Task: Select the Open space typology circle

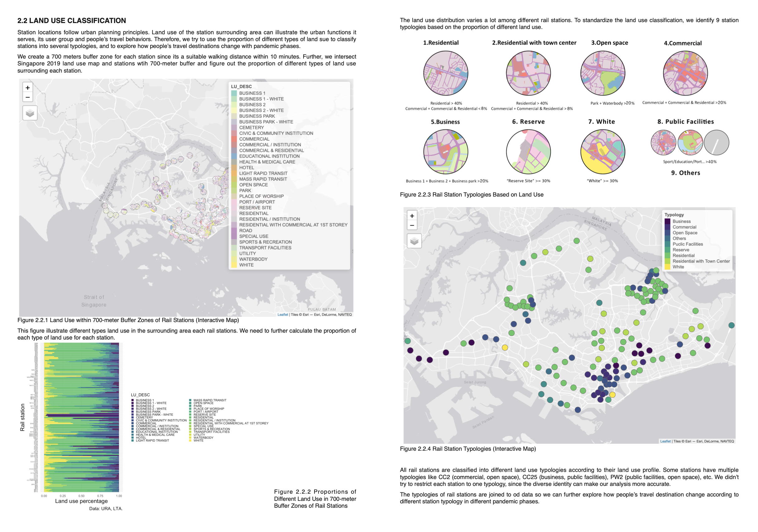Action: 602,73
